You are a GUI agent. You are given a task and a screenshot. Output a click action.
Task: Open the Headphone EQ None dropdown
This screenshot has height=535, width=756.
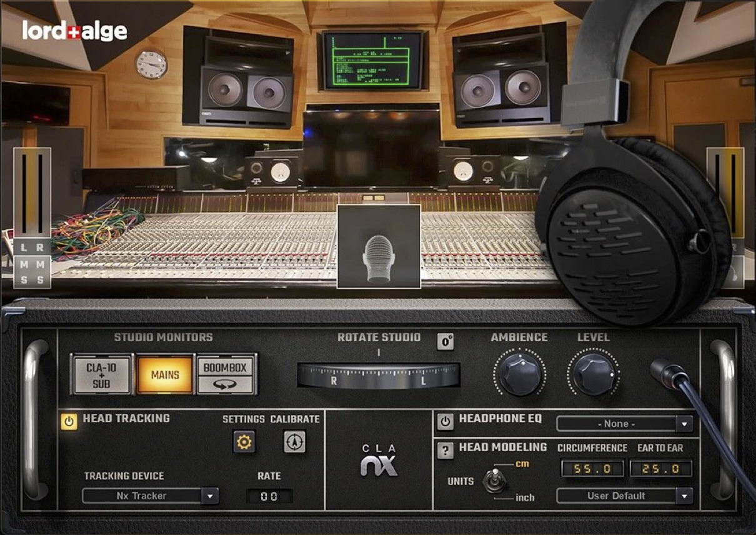click(x=625, y=424)
